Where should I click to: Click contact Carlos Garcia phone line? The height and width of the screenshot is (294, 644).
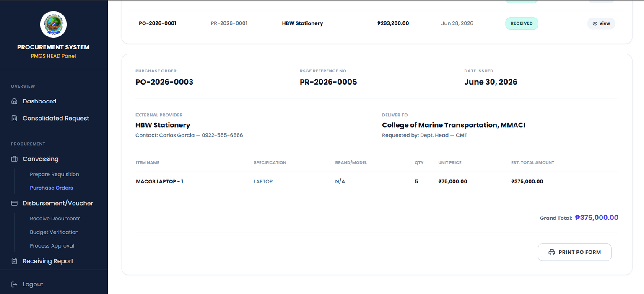click(x=189, y=135)
